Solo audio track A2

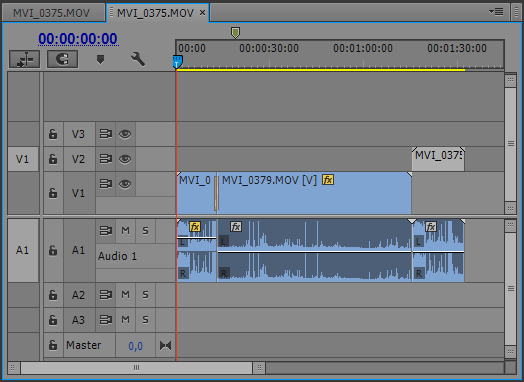[x=145, y=295]
